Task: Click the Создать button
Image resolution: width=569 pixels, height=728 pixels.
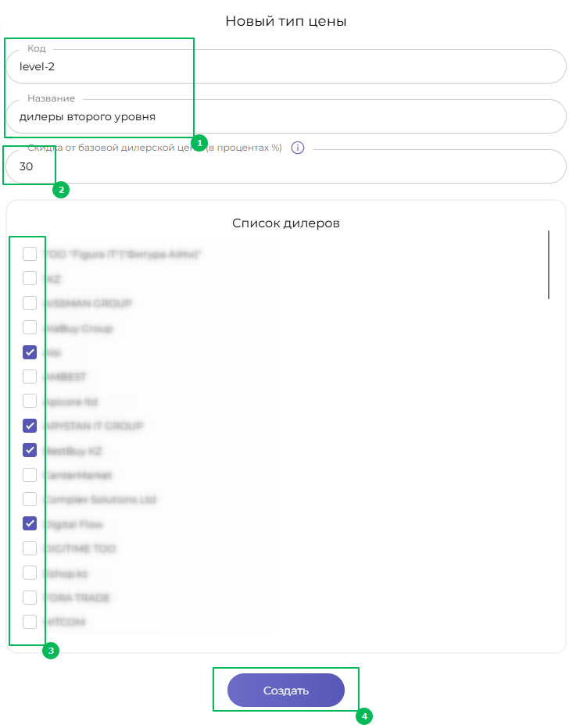Action: [x=285, y=690]
